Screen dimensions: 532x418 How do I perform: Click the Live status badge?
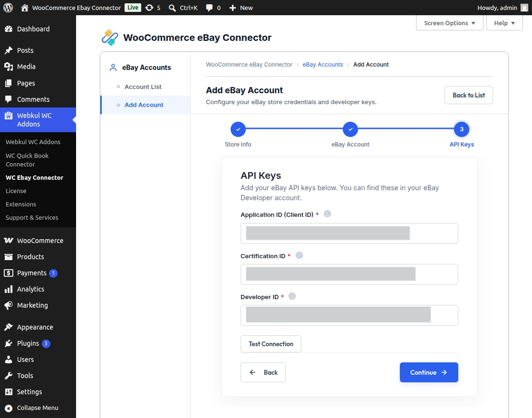point(133,8)
